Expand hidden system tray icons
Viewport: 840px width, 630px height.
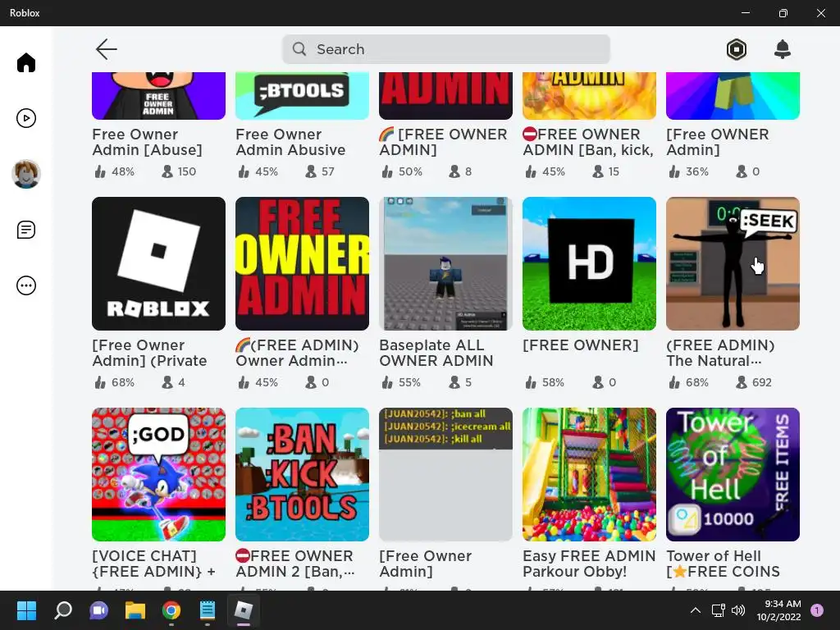696,610
